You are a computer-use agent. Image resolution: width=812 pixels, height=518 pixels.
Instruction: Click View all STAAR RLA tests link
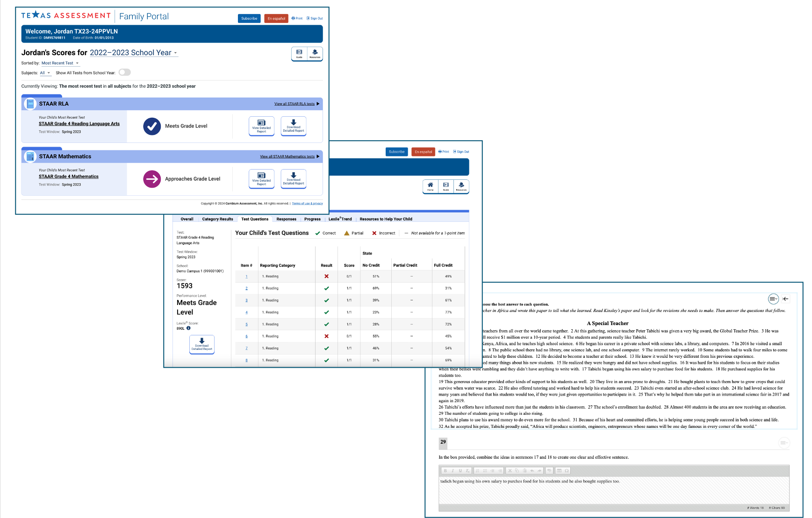294,104
